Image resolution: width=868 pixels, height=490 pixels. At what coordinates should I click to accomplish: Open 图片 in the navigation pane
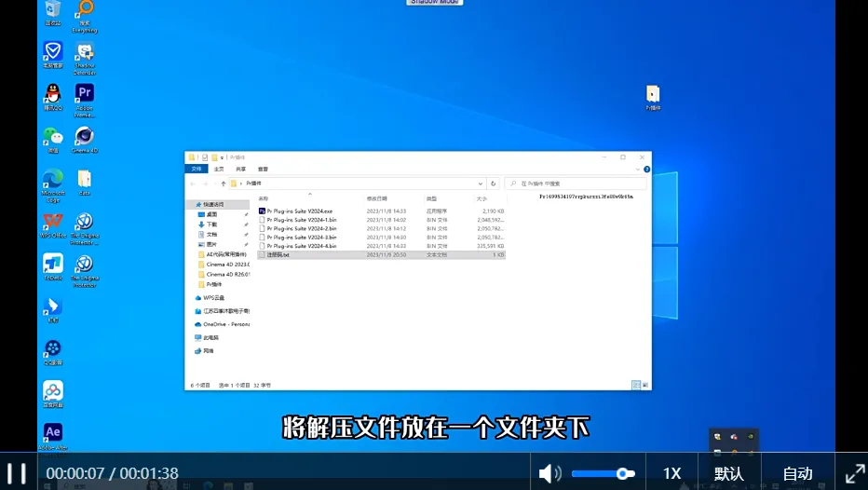point(211,244)
